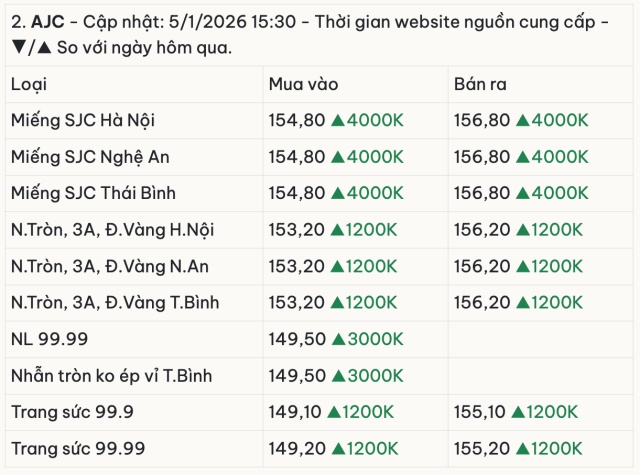Click the up arrow in Nhẫn tròn T.Bình buy price
This screenshot has height=475, width=640.
click(338, 376)
